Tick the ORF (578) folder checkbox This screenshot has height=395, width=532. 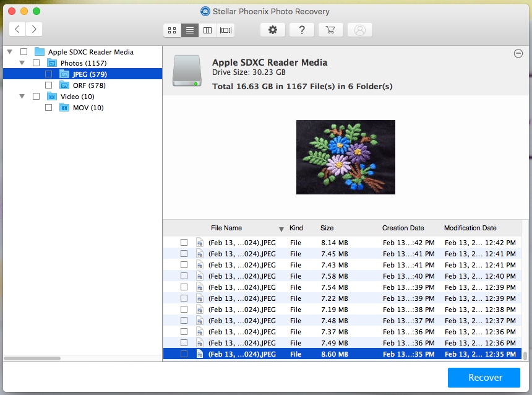point(48,85)
